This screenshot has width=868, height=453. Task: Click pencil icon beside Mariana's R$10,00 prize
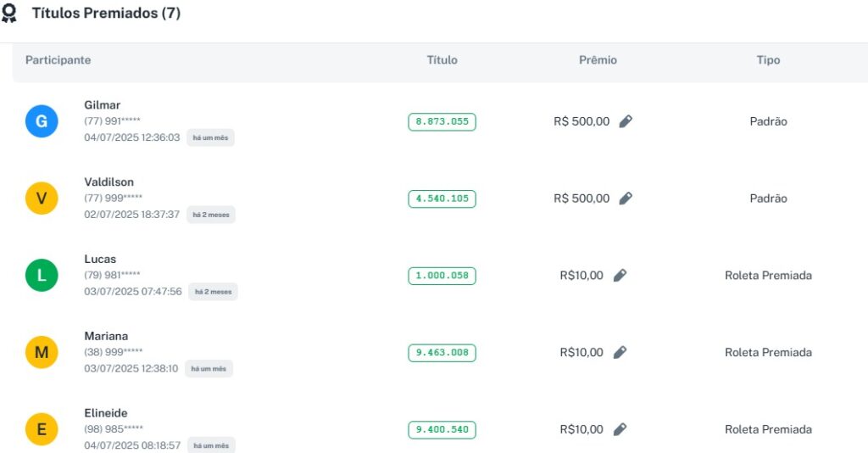(620, 352)
